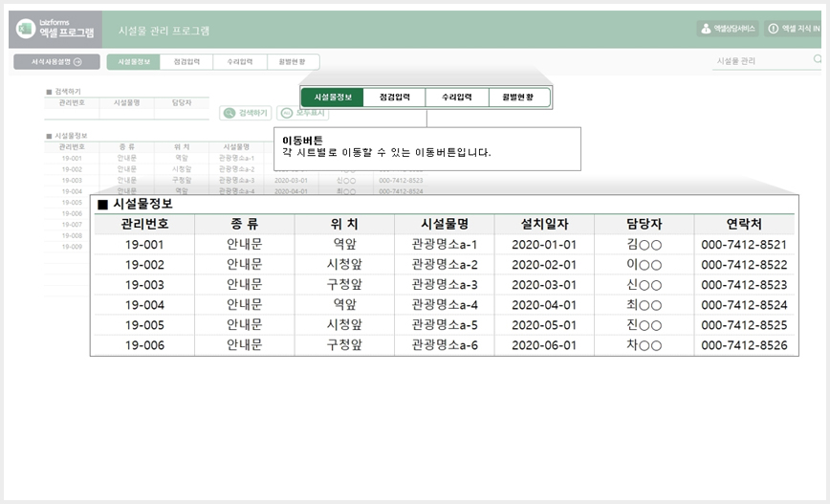Image resolution: width=830 pixels, height=504 pixels.
Task: Click the 설치일자 column header in enlarged table
Action: pyautogui.click(x=544, y=224)
